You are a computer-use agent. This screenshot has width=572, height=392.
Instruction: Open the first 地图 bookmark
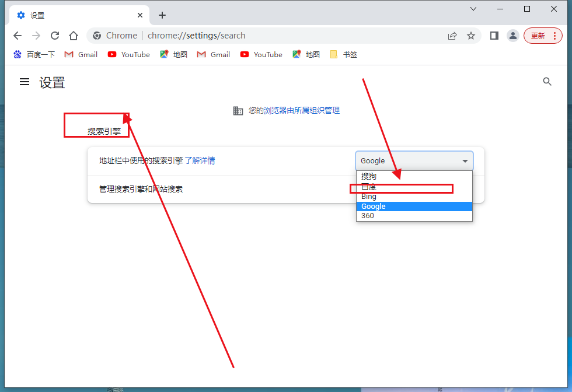pyautogui.click(x=174, y=55)
